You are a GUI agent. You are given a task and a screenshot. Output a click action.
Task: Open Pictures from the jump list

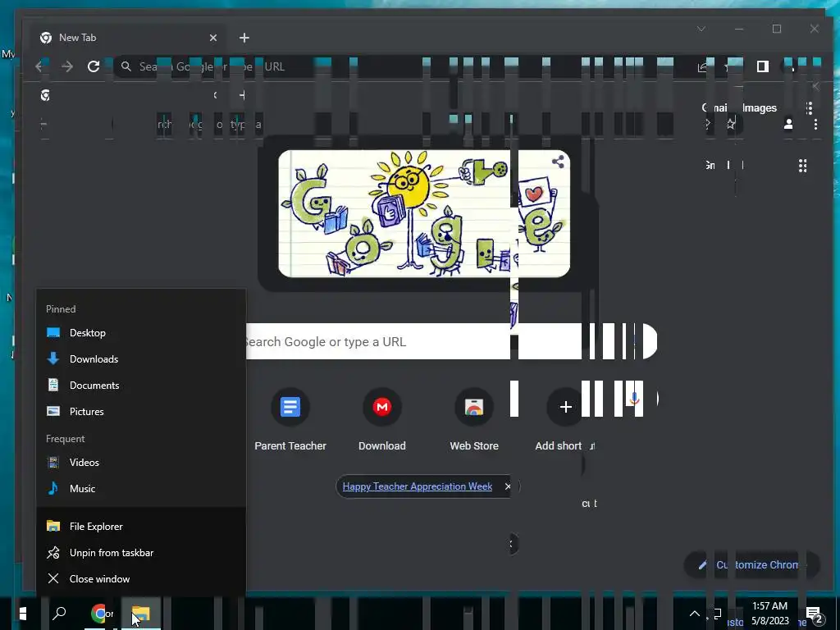point(141,412)
